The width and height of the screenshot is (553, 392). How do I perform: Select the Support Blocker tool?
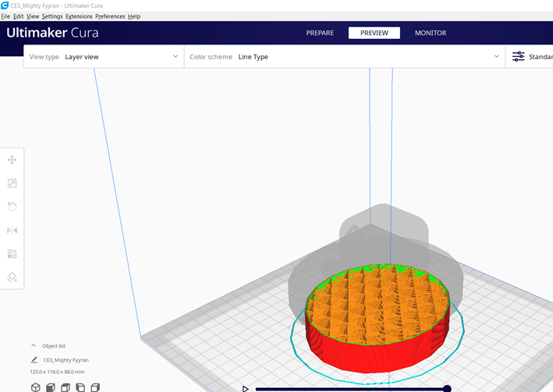[x=12, y=277]
